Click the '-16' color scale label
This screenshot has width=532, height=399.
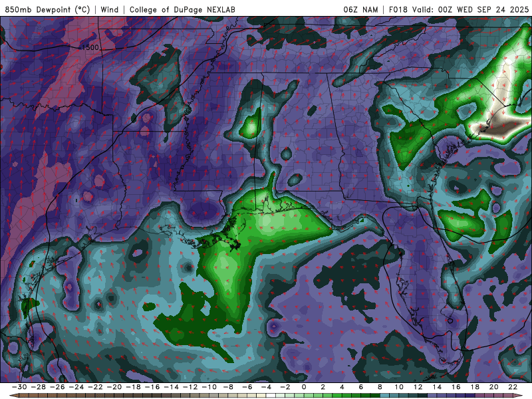(152, 387)
